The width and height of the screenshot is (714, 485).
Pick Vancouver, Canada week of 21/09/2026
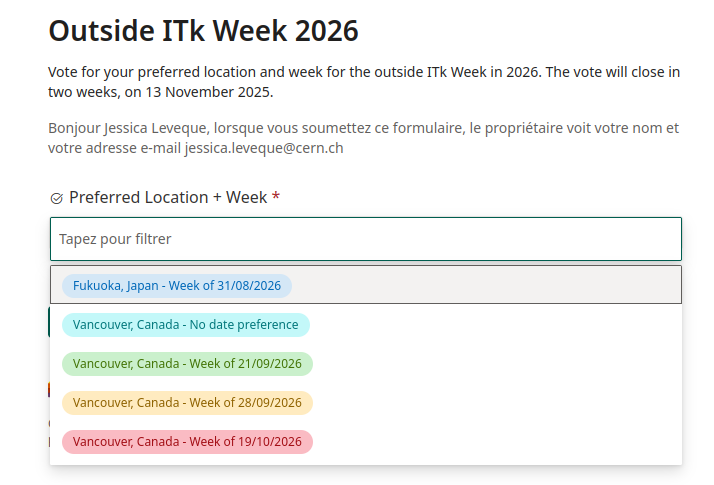tap(187, 363)
